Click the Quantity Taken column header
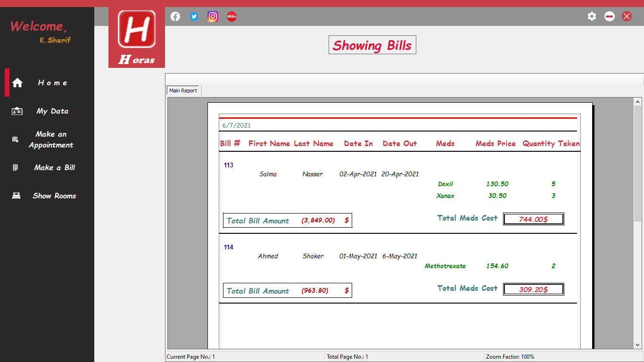 point(551,143)
